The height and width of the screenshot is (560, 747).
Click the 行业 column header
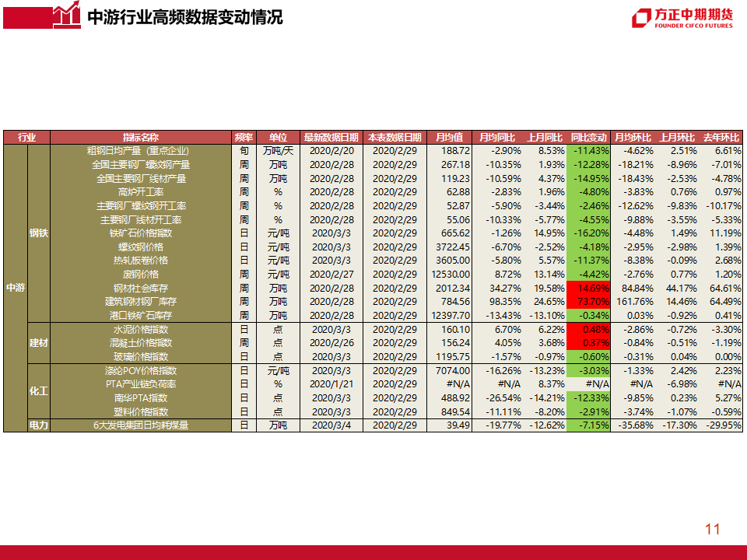(26, 137)
